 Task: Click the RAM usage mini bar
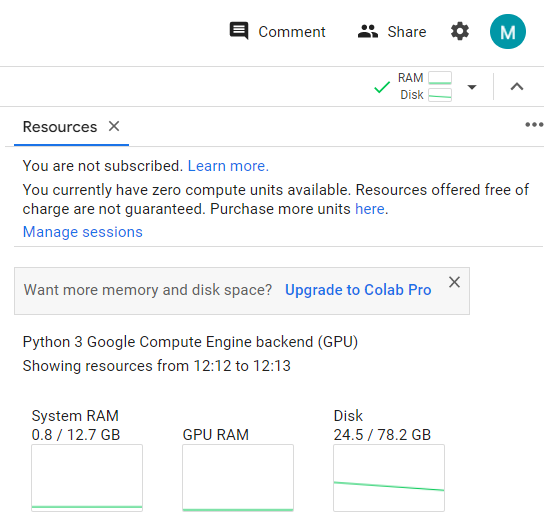click(440, 78)
